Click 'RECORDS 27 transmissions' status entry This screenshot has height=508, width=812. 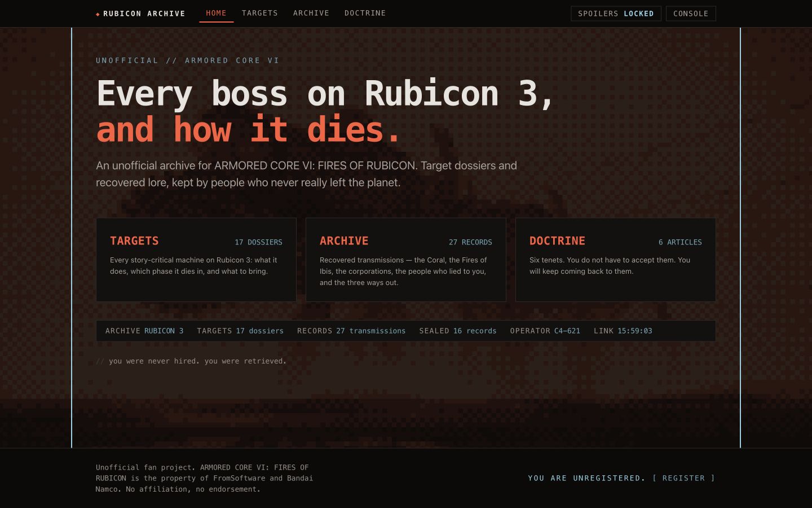pyautogui.click(x=351, y=331)
